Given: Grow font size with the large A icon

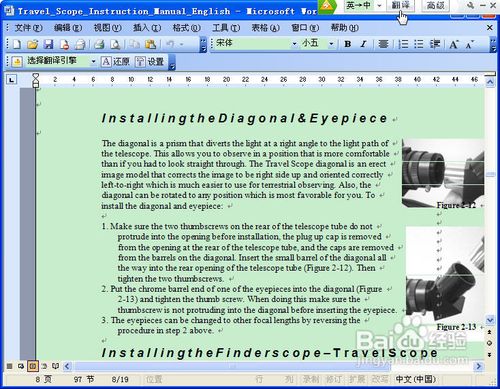Looking at the screenshot, I should tap(454, 44).
